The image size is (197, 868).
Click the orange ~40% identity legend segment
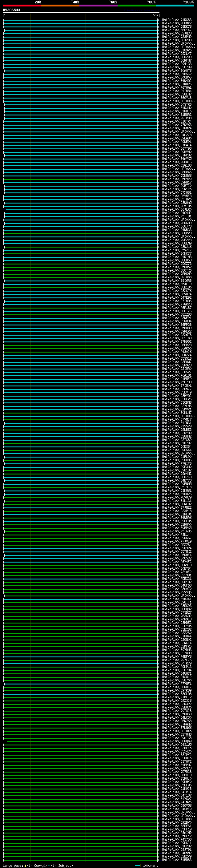pyautogui.click(x=60, y=6)
